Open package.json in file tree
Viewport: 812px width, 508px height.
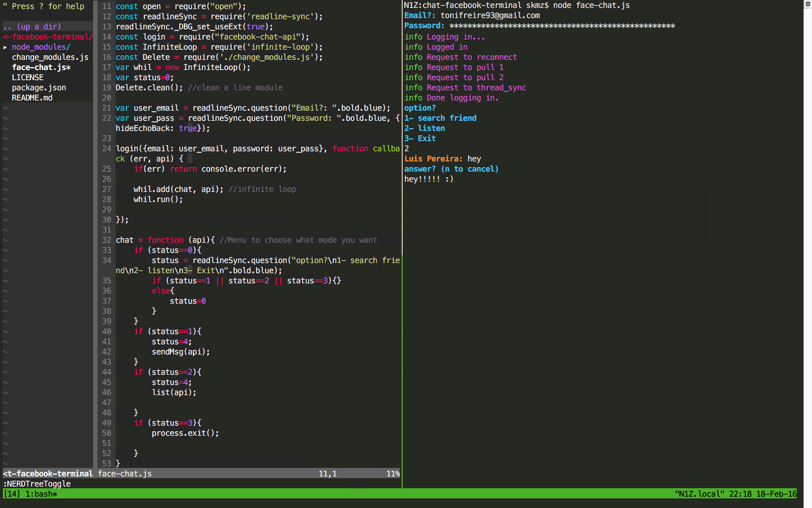click(x=39, y=87)
